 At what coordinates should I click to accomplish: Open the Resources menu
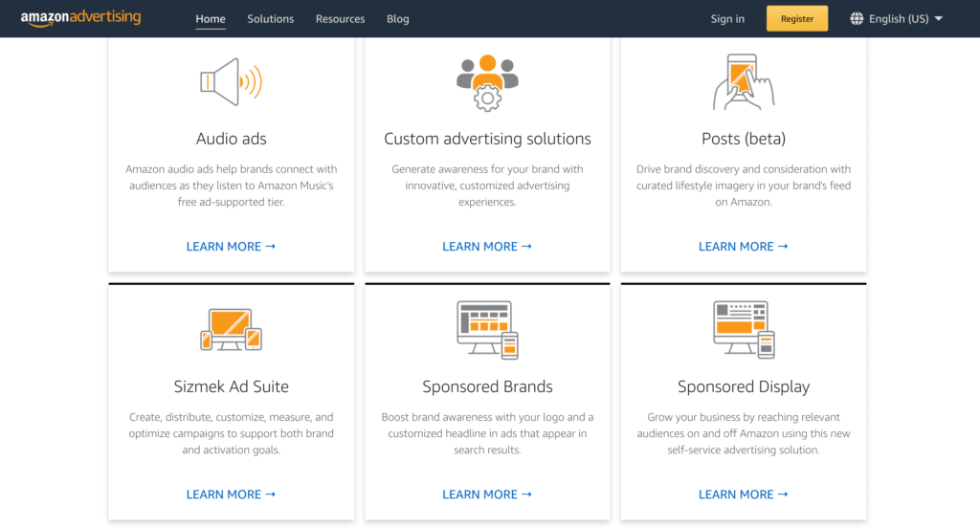[x=340, y=19]
